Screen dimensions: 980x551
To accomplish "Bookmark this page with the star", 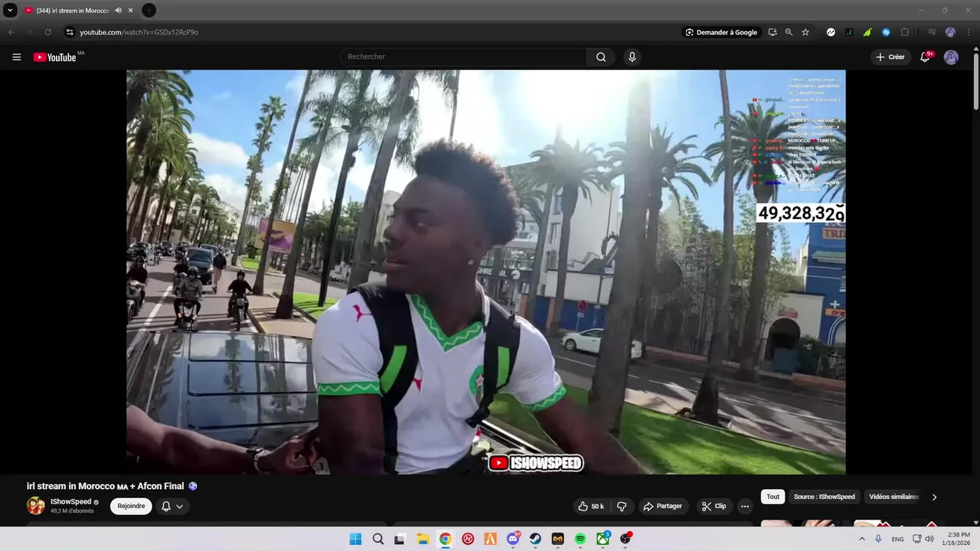I will pyautogui.click(x=805, y=32).
